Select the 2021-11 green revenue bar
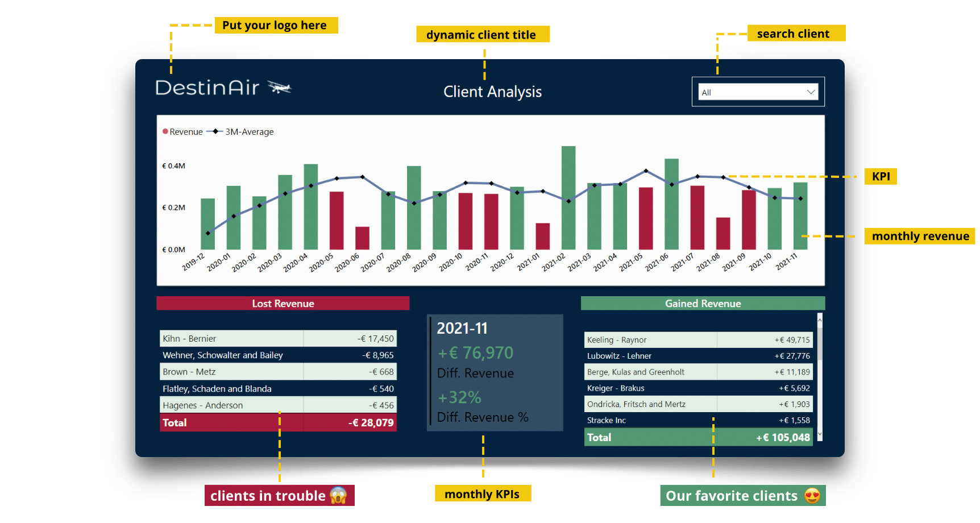Image resolution: width=980 pixels, height=523 pixels. (x=800, y=215)
